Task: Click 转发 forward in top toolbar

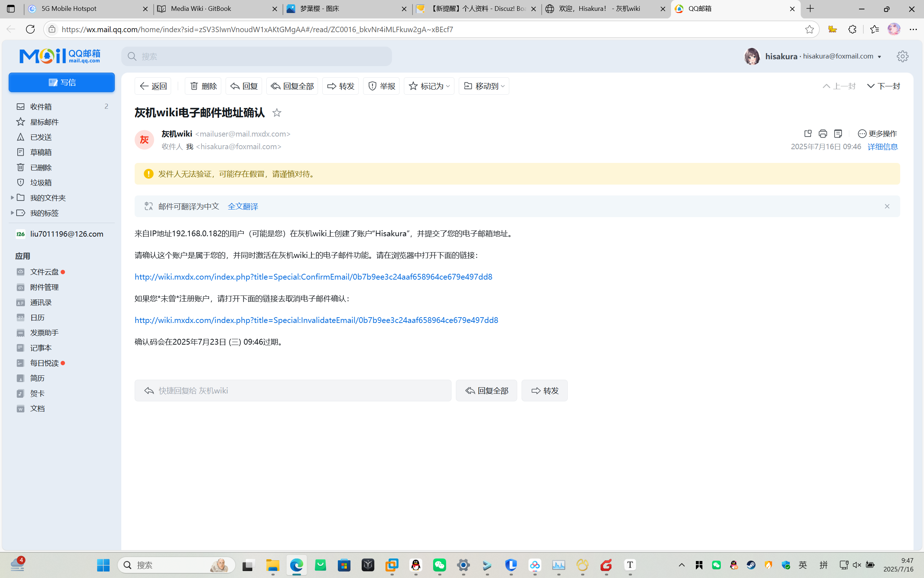Action: point(340,86)
